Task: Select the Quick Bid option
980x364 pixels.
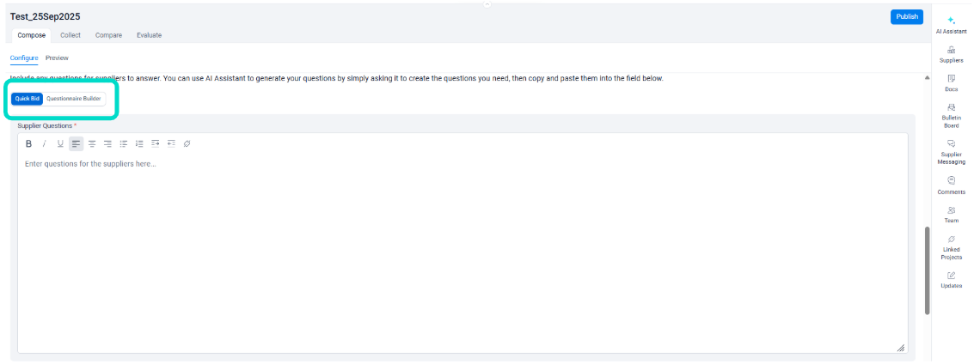Action: coord(28,99)
